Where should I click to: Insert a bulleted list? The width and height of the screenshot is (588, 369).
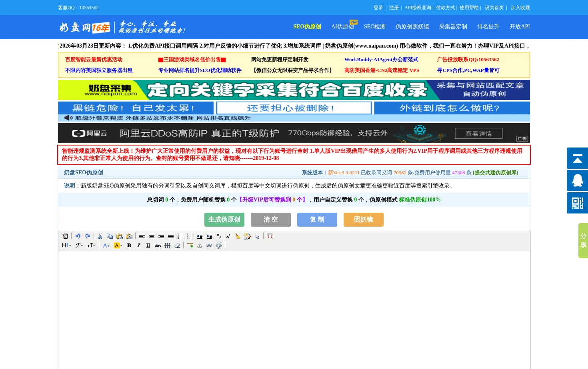coord(190,236)
